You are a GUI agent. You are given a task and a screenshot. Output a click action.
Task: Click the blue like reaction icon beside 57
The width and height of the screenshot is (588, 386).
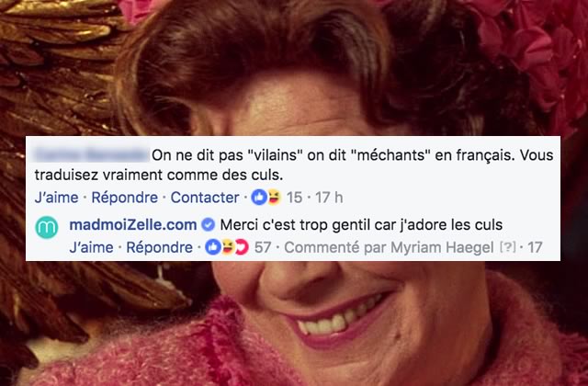(212, 247)
